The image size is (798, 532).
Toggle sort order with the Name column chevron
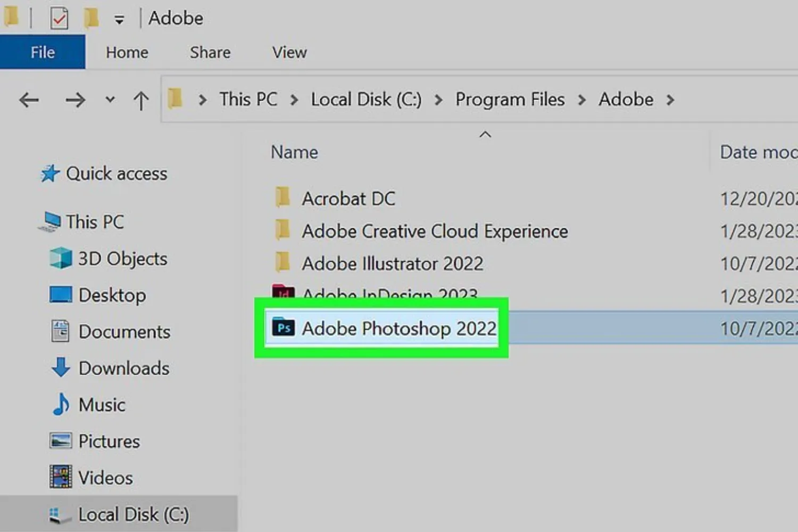[x=485, y=135]
